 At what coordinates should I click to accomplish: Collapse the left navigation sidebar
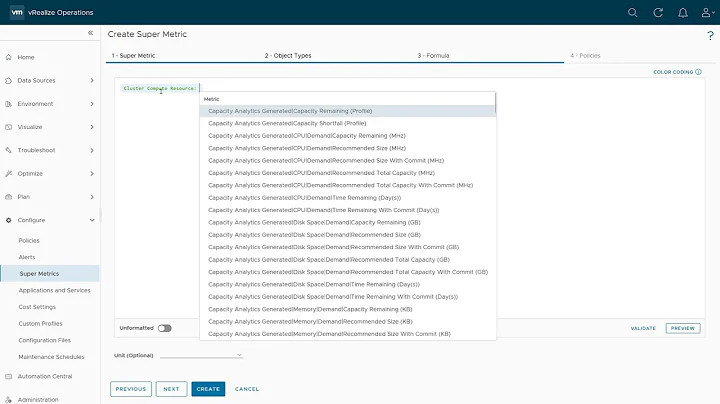90,33
